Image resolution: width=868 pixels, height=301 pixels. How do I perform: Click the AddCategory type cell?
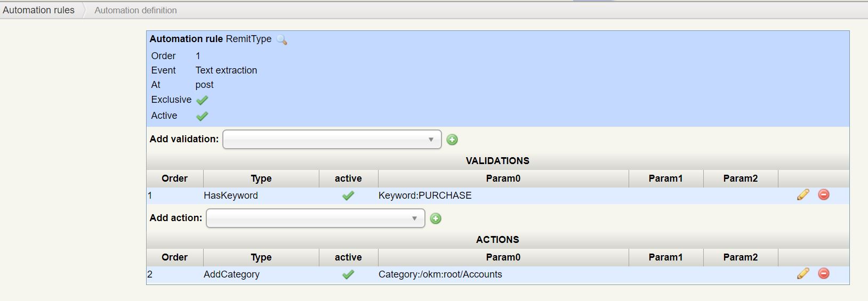pos(231,274)
